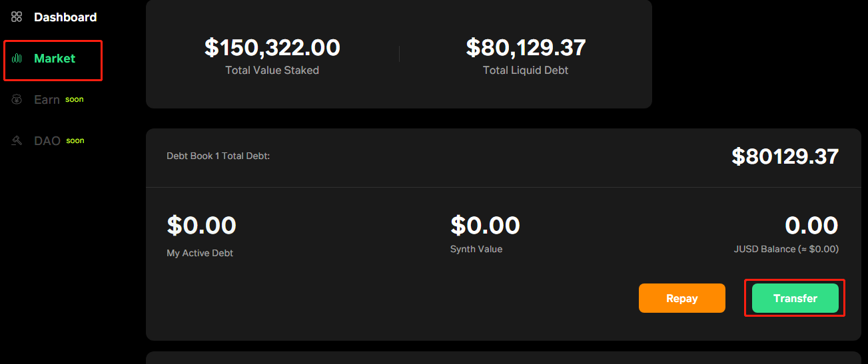The image size is (868, 364).
Task: Select the DAO menu item
Action: coord(47,141)
